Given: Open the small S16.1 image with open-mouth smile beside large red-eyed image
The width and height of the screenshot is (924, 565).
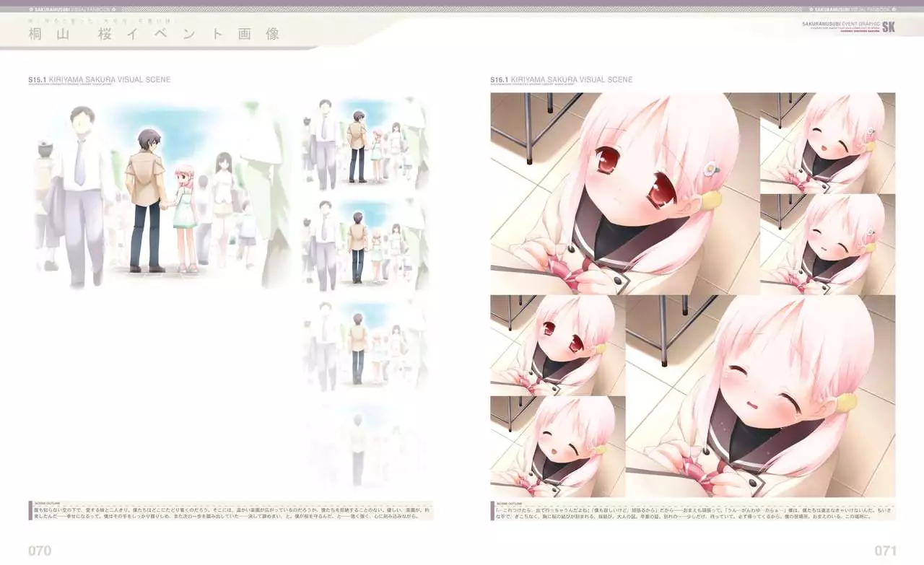Looking at the screenshot, I should click(828, 143).
